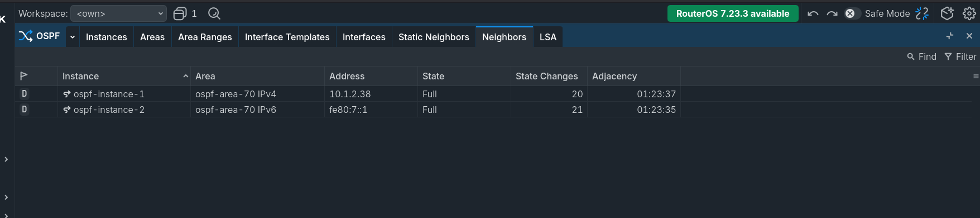Open the windows count icon showing 1

click(x=185, y=13)
